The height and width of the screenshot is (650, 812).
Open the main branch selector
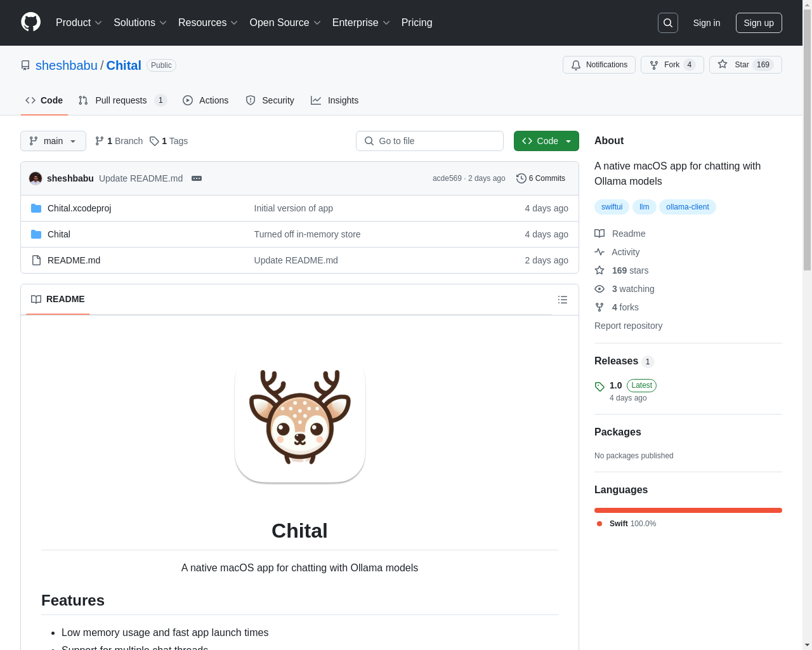click(x=53, y=141)
